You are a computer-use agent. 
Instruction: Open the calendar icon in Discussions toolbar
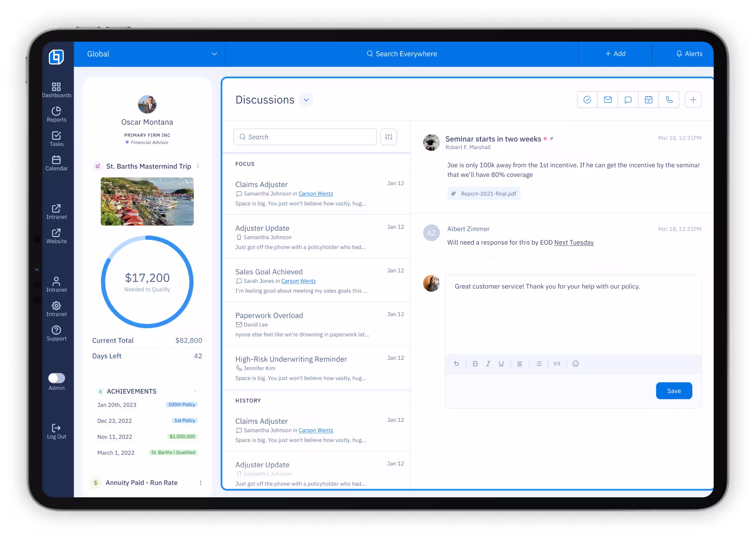649,100
